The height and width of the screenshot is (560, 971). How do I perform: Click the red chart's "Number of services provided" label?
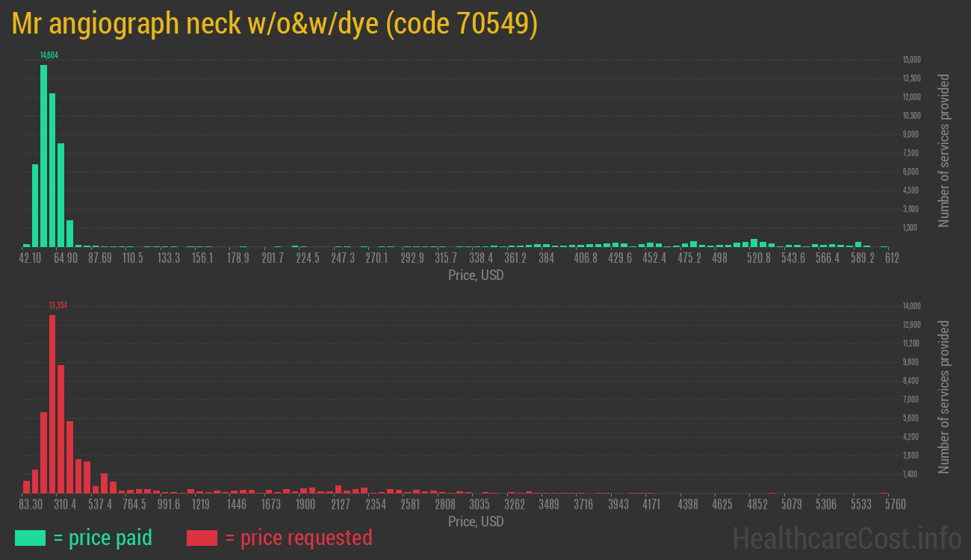point(944,397)
